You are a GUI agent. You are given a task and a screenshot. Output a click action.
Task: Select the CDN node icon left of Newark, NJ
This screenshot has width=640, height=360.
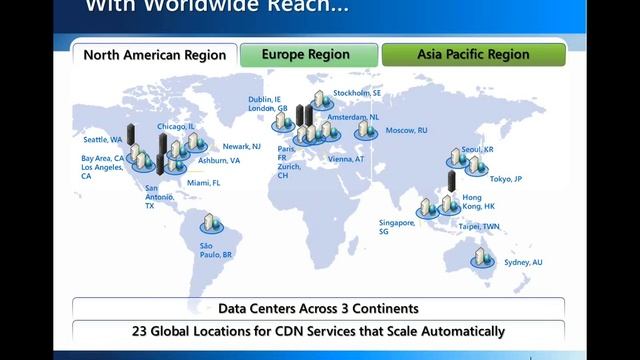pyautogui.click(x=196, y=142)
